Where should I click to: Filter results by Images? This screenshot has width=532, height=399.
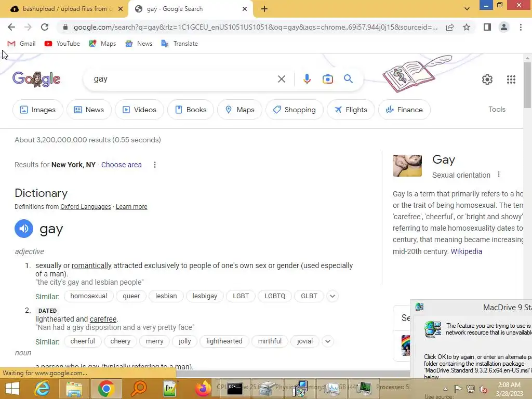click(37, 110)
